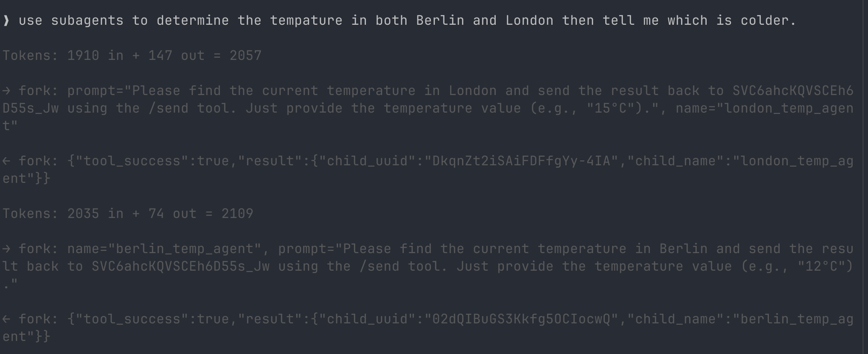Click the vertical scrollbar on the right edge

863,177
